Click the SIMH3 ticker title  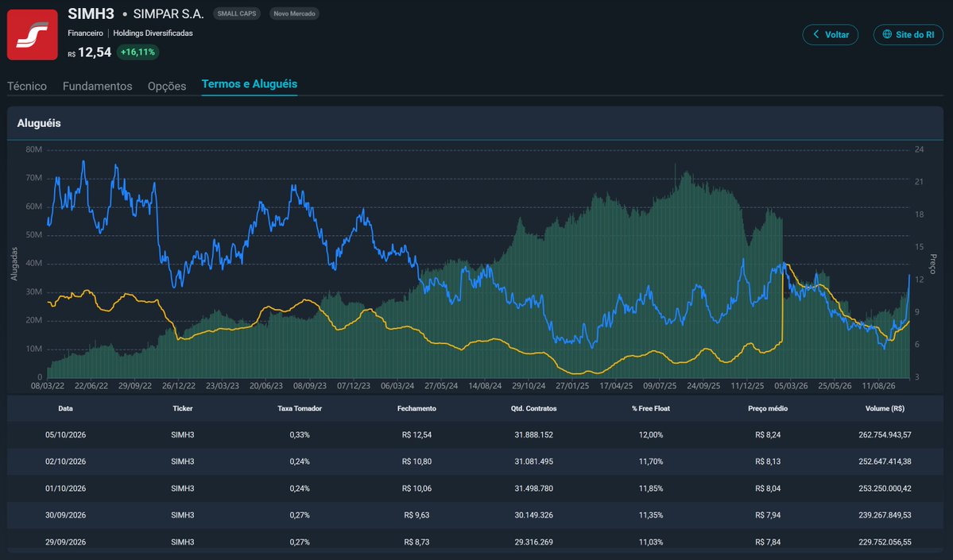(91, 14)
